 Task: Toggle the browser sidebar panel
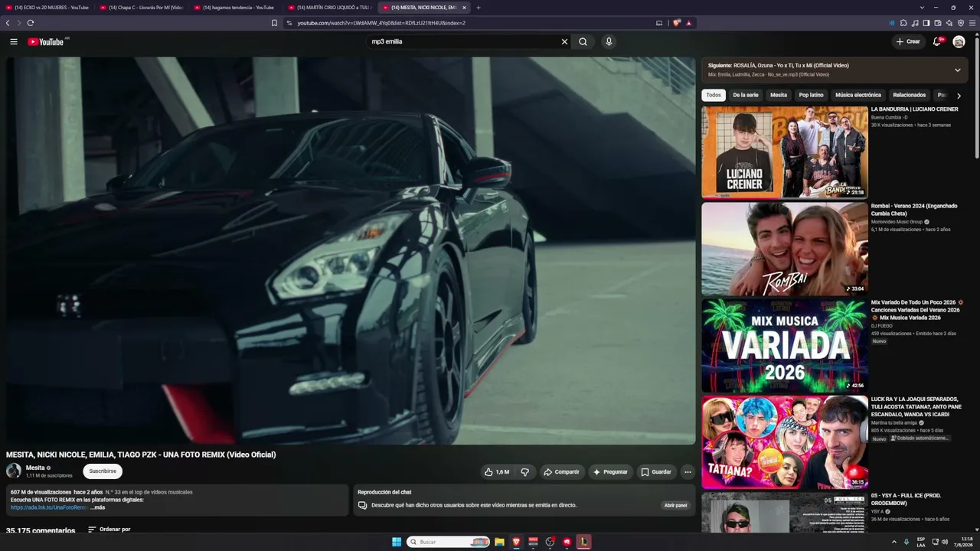(x=926, y=23)
